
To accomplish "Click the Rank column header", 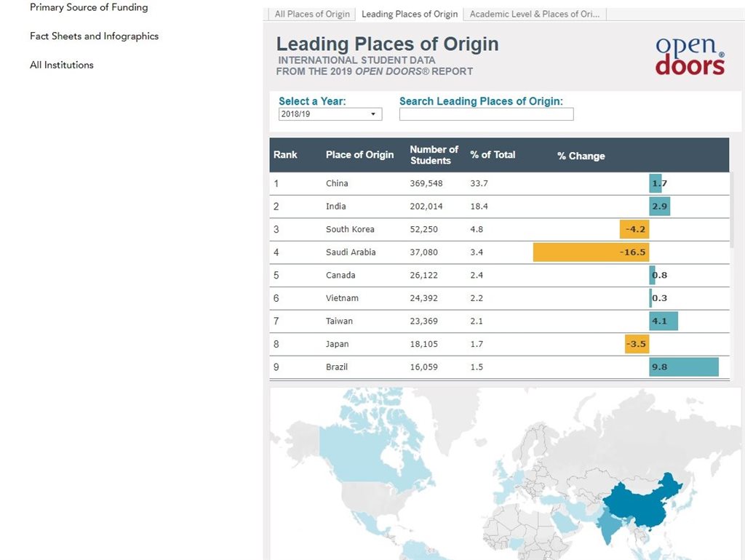I will (285, 155).
